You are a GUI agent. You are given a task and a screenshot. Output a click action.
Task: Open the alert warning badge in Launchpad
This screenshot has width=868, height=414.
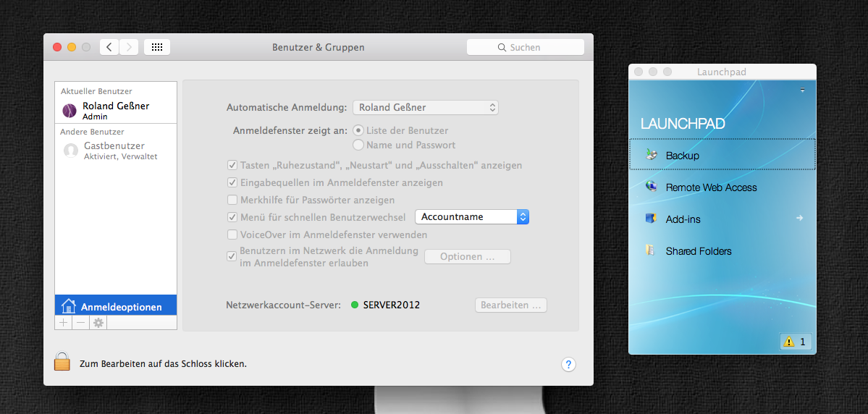click(796, 342)
